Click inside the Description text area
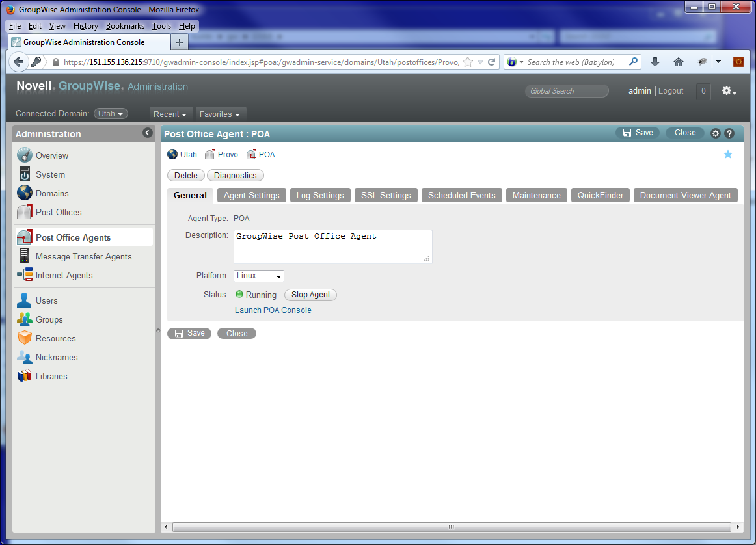The height and width of the screenshot is (545, 756). 332,246
